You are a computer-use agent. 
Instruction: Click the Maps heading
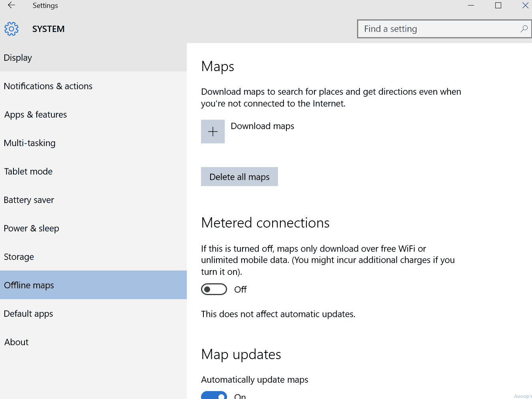218,66
